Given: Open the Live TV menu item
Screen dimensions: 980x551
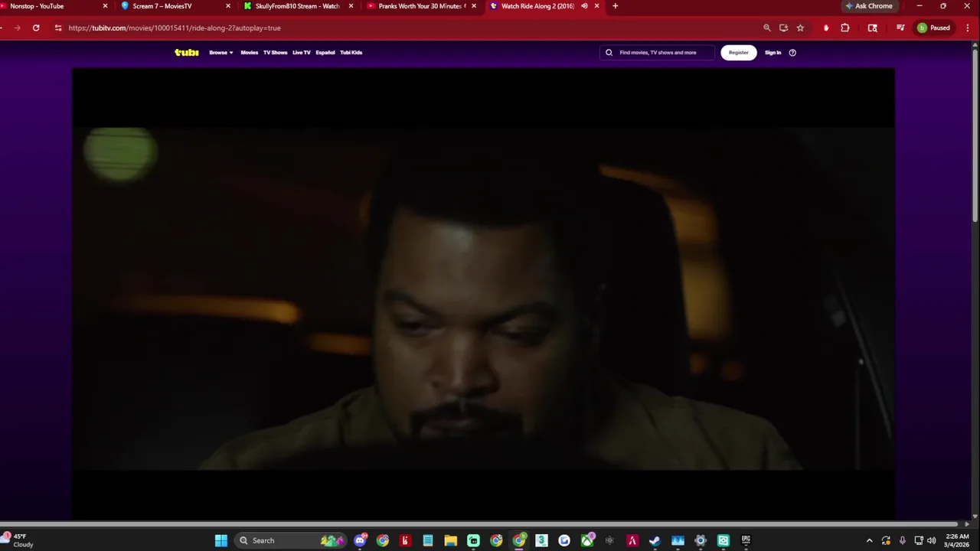Looking at the screenshot, I should 302,53.
